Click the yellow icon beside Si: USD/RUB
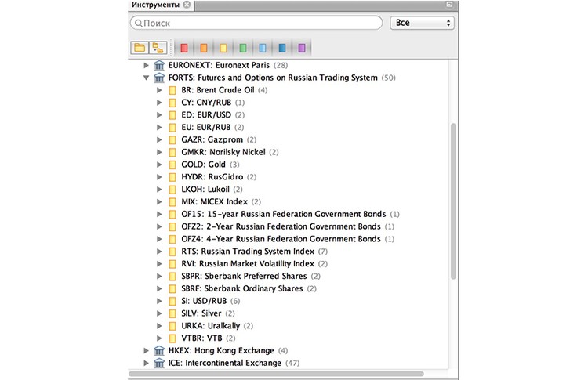The image size is (588, 380). (x=172, y=301)
